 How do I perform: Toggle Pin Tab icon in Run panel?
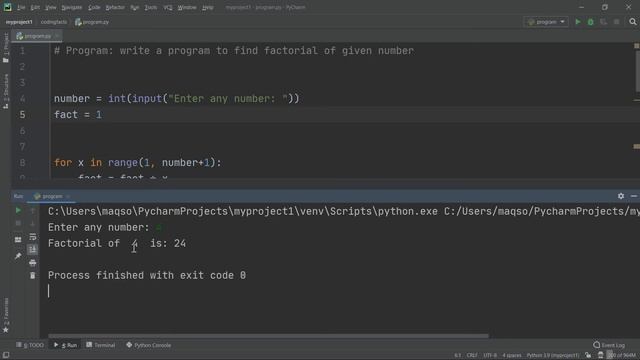coord(18,256)
